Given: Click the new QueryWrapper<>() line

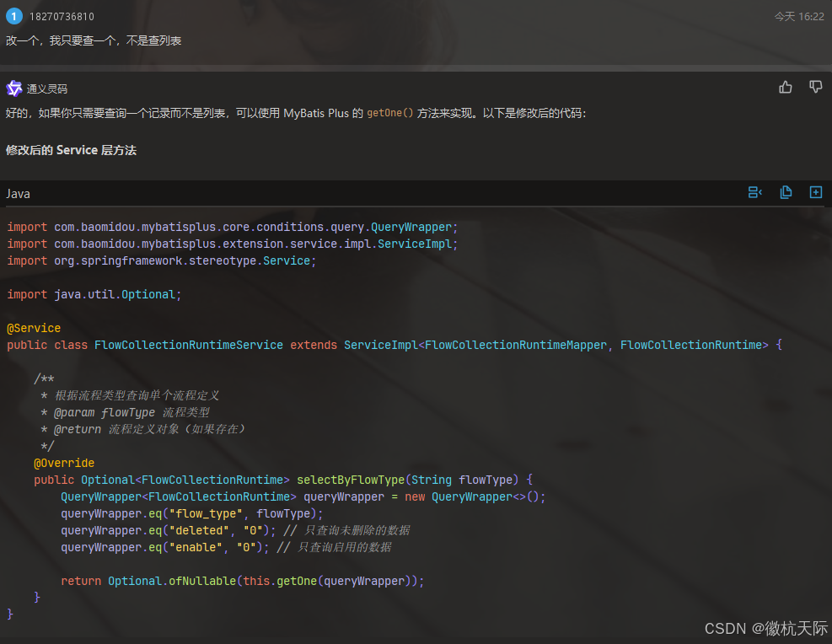Looking at the screenshot, I should 303,497.
